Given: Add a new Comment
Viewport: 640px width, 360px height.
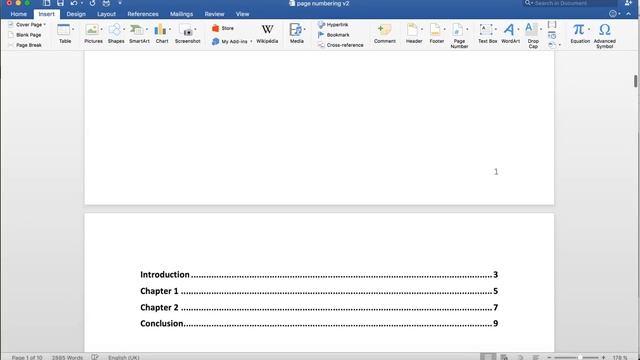Looking at the screenshot, I should (384, 33).
